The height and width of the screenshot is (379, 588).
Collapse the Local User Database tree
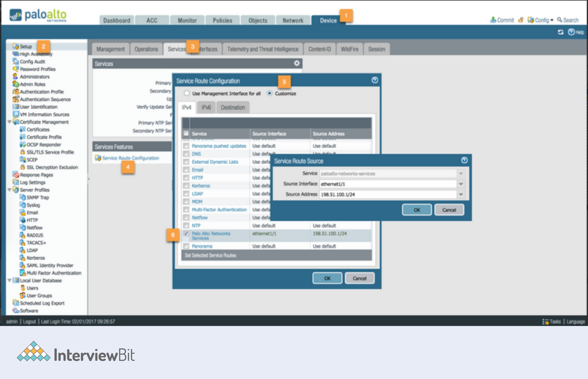coord(9,280)
